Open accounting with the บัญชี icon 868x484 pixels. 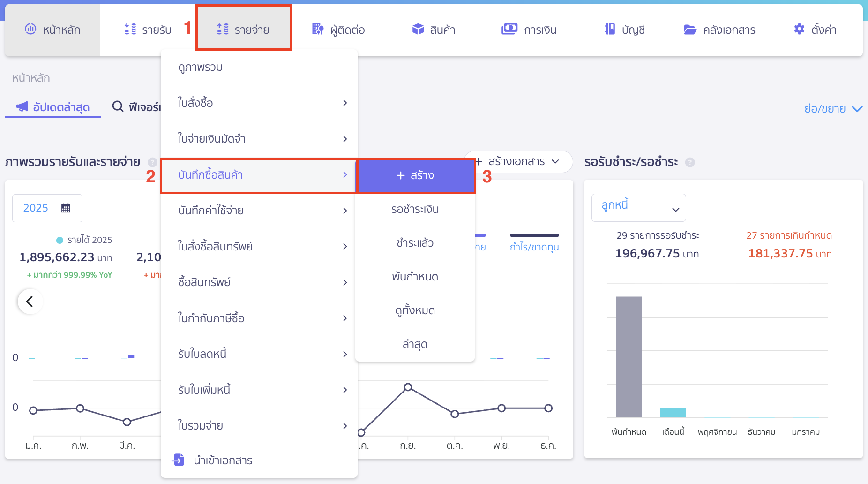(609, 29)
